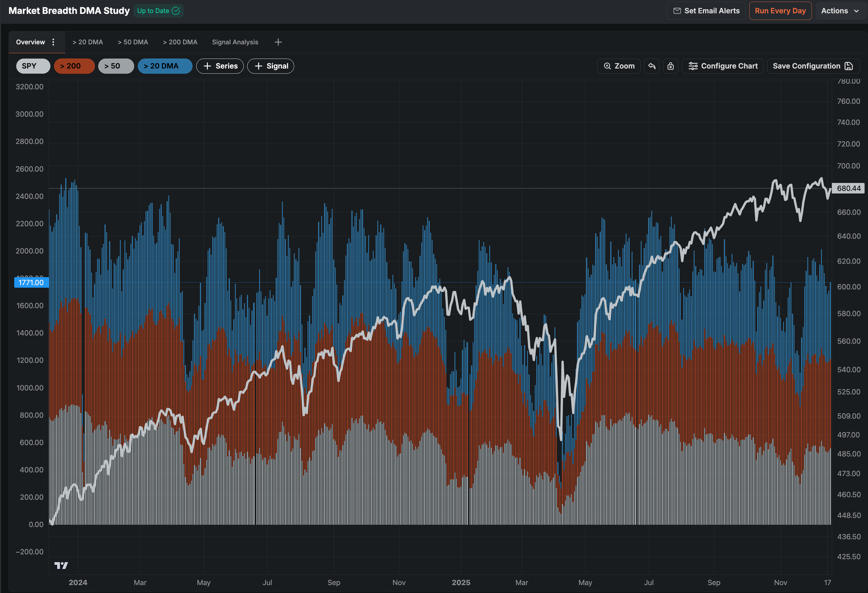Click the 680.44 price label

pyautogui.click(x=848, y=188)
